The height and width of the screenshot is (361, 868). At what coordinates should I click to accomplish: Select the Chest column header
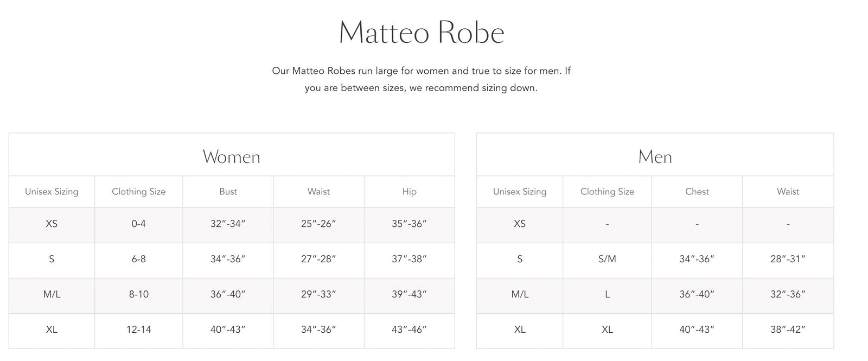click(x=697, y=192)
